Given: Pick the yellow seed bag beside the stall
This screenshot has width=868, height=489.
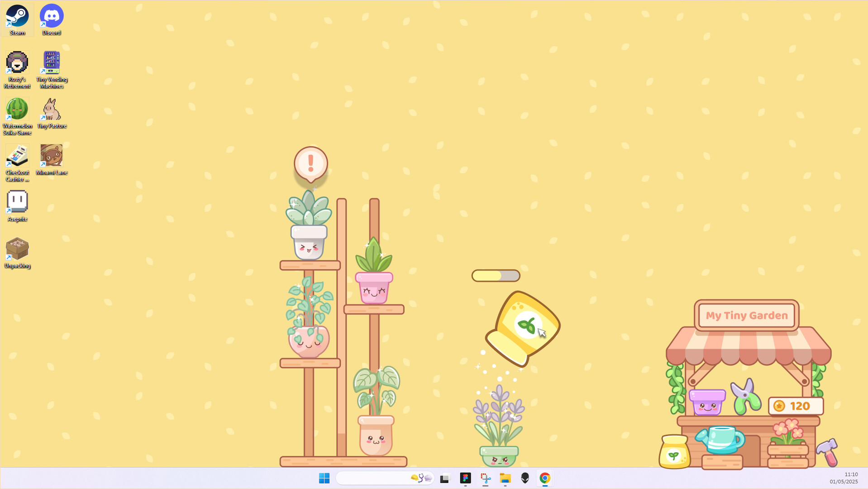Looking at the screenshot, I should point(674,451).
